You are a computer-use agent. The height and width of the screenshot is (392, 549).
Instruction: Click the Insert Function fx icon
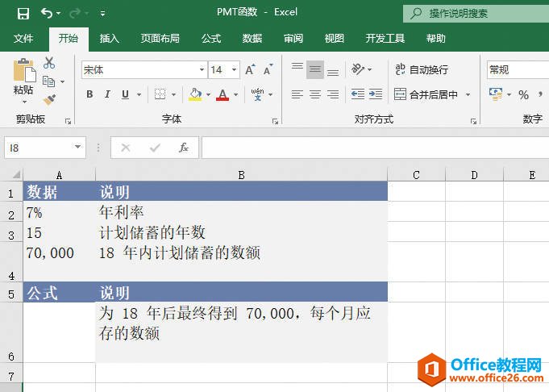(x=184, y=148)
